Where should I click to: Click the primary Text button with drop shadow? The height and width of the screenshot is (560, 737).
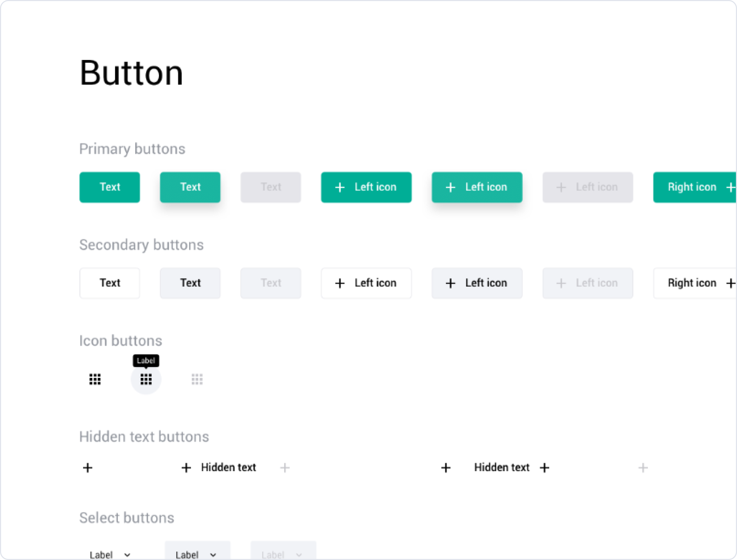[190, 187]
